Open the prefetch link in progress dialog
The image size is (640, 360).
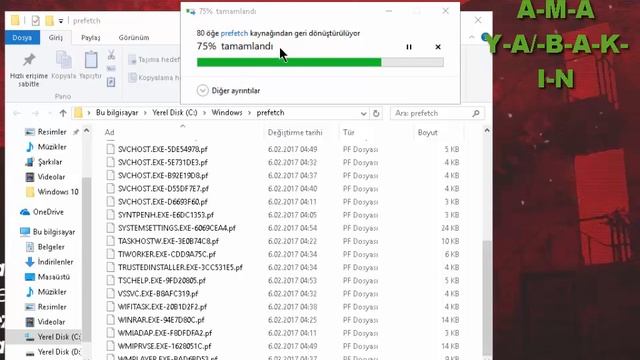click(234, 33)
